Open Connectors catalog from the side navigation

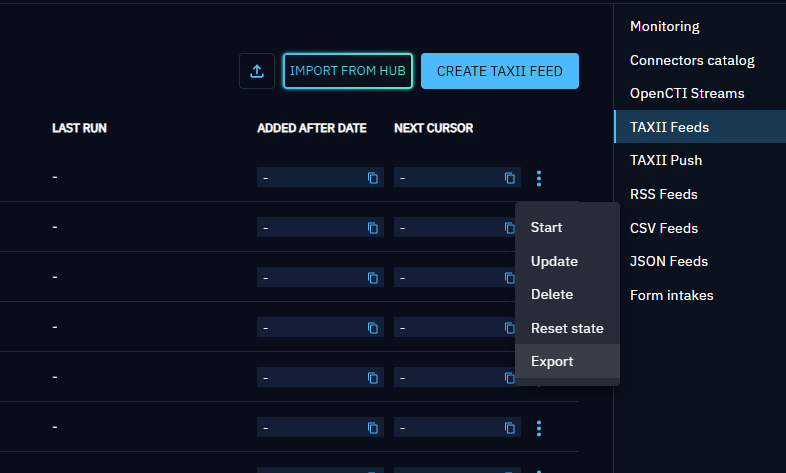coord(692,60)
